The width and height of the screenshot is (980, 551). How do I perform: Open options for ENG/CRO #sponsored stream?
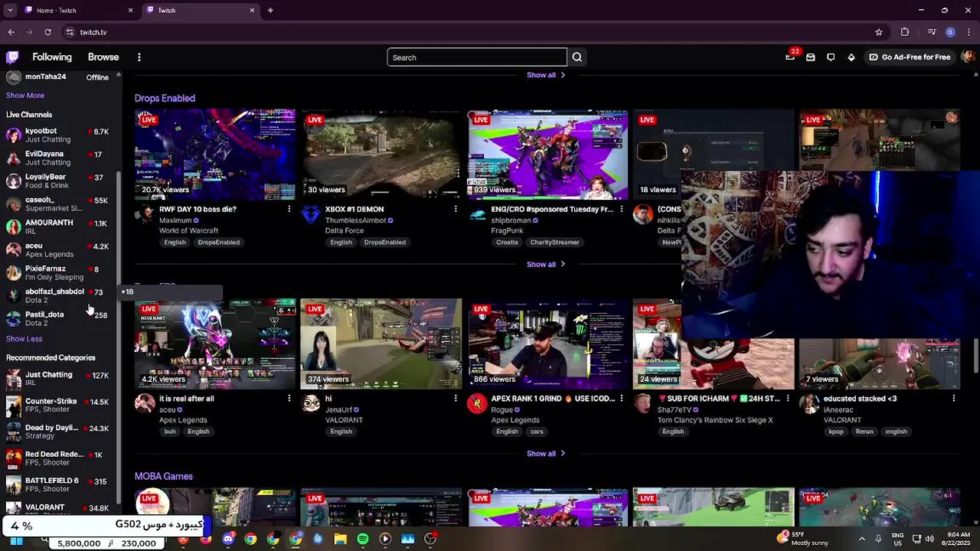[x=622, y=209]
